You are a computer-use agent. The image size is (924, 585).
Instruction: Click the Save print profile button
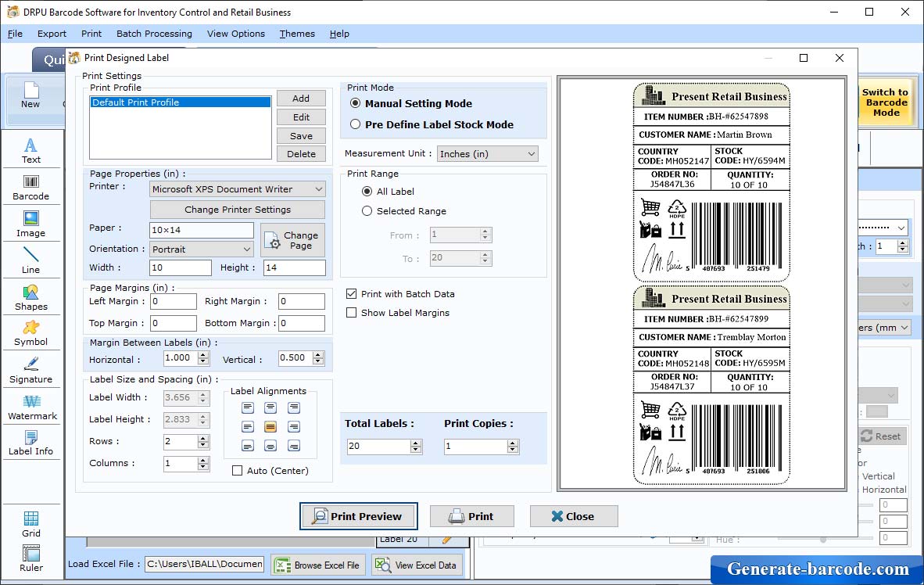point(301,135)
